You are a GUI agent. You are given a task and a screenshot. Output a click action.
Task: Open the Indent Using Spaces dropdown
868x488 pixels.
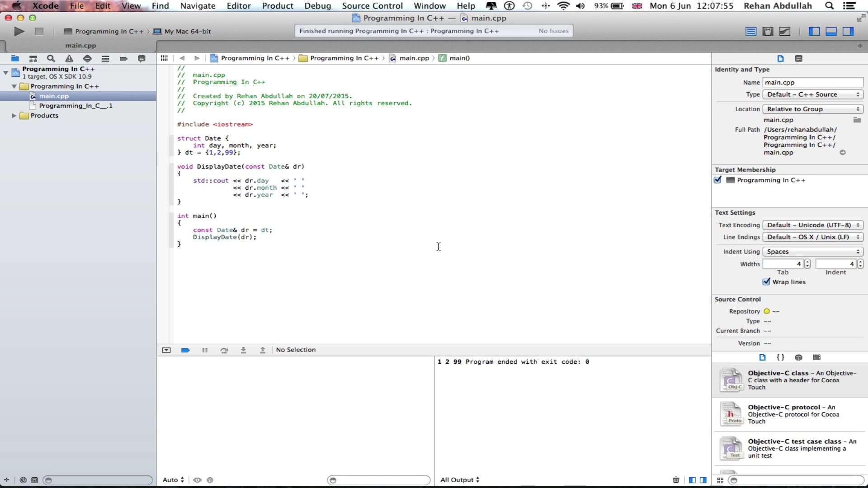pos(812,252)
